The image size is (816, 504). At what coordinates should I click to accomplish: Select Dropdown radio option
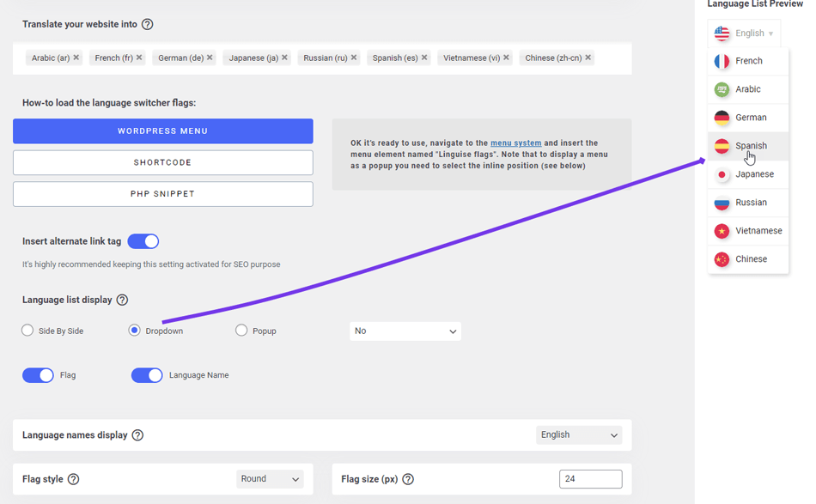point(134,331)
